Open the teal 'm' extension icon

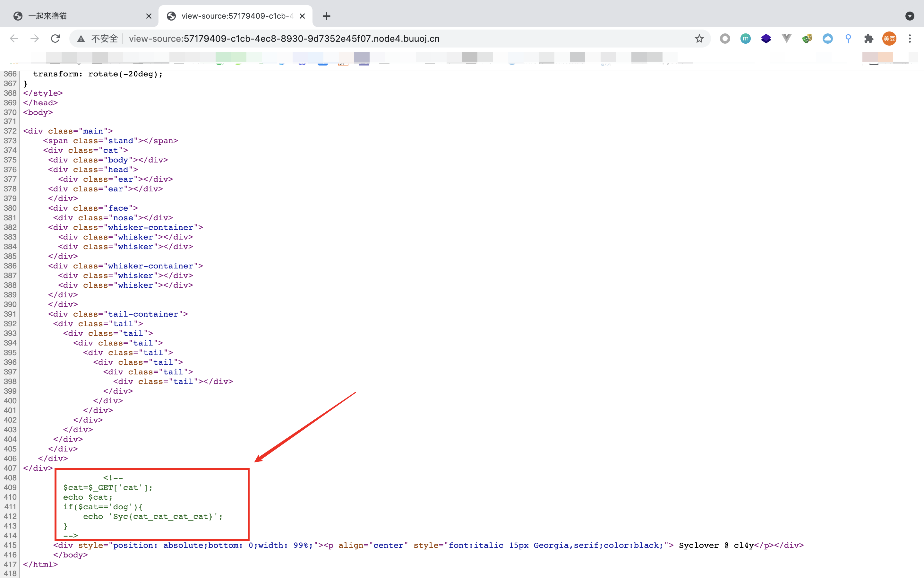pyautogui.click(x=745, y=39)
